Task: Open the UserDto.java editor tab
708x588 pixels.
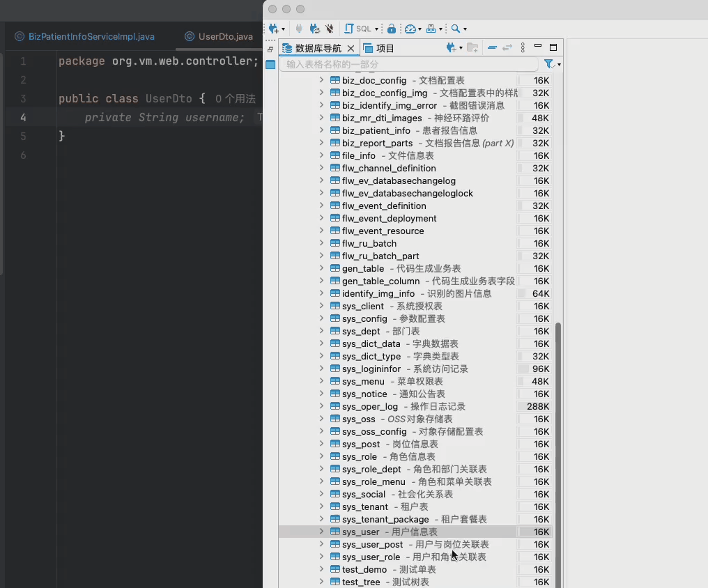Action: point(220,36)
